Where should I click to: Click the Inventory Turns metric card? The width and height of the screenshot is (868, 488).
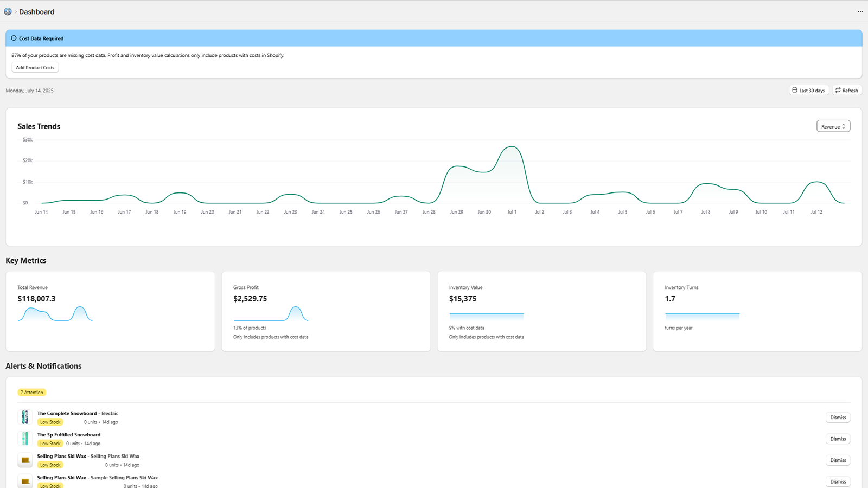pyautogui.click(x=757, y=311)
